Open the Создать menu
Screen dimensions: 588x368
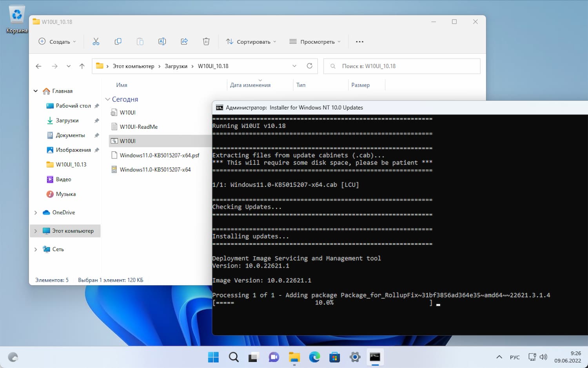(57, 41)
